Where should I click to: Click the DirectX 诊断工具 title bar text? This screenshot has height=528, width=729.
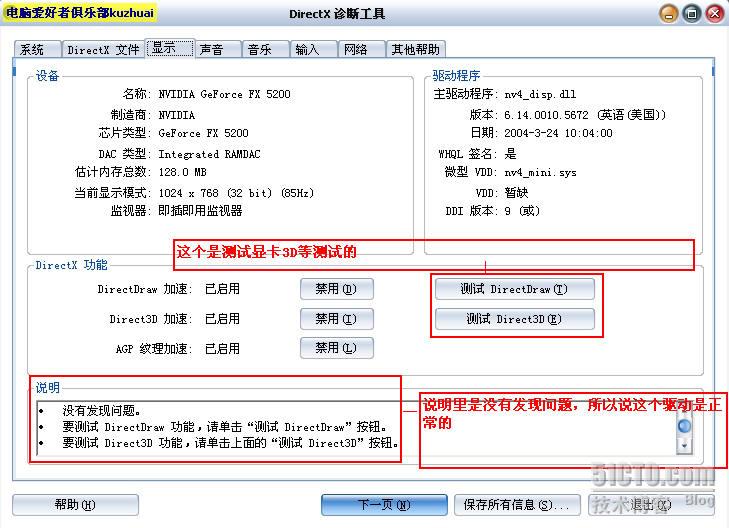(x=337, y=14)
